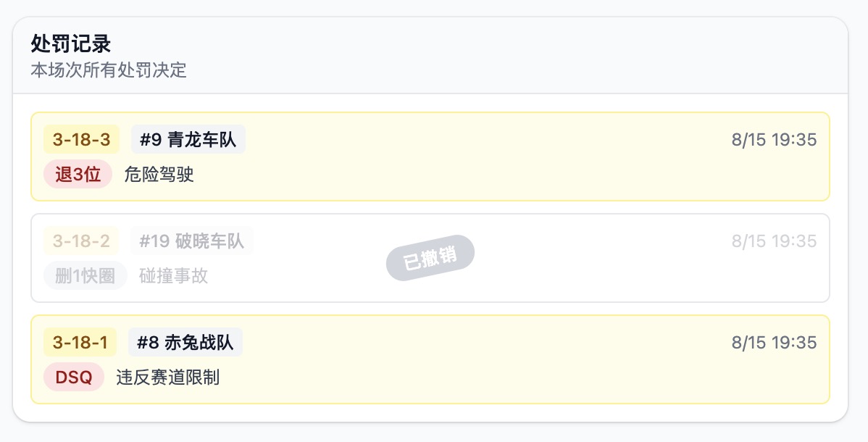Select the 删1快圈 penalty badge
Screen dimensions: 868x442
[85, 275]
